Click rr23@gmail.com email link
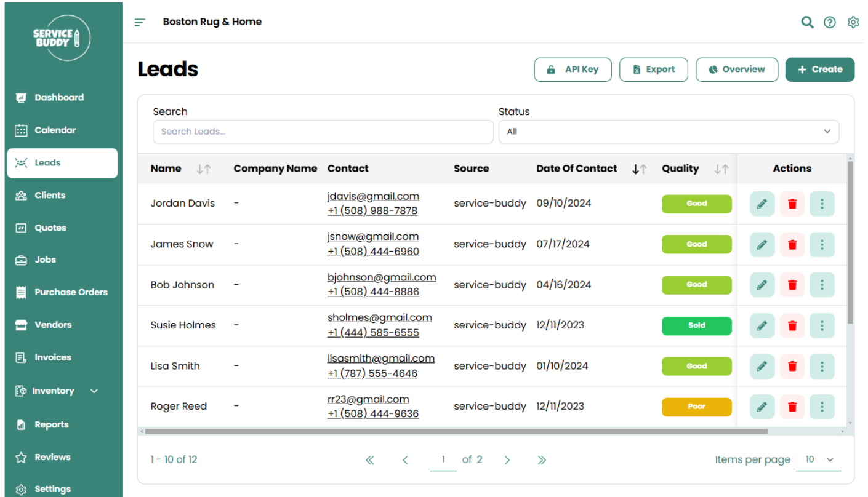Image resolution: width=868 pixels, height=497 pixels. pos(368,399)
